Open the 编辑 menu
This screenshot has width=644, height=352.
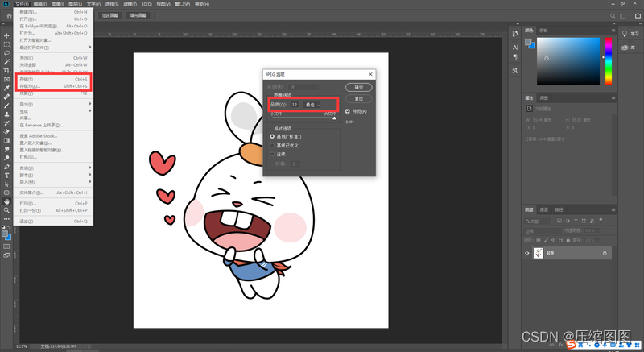(39, 4)
